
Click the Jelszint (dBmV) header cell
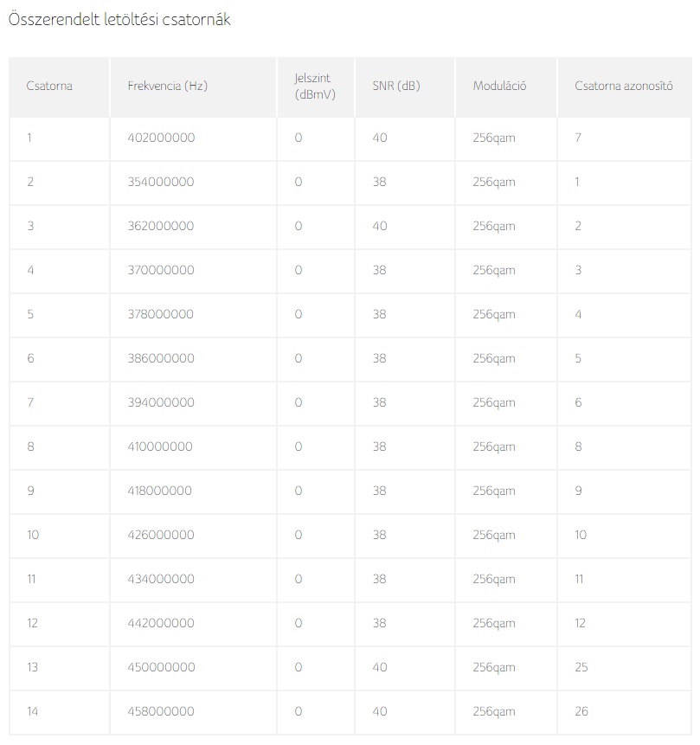tap(316, 87)
